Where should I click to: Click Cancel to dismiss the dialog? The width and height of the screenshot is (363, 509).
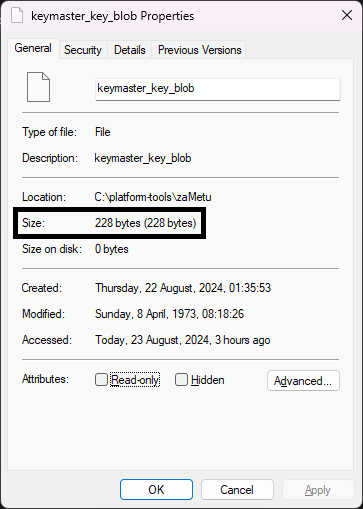tap(237, 490)
